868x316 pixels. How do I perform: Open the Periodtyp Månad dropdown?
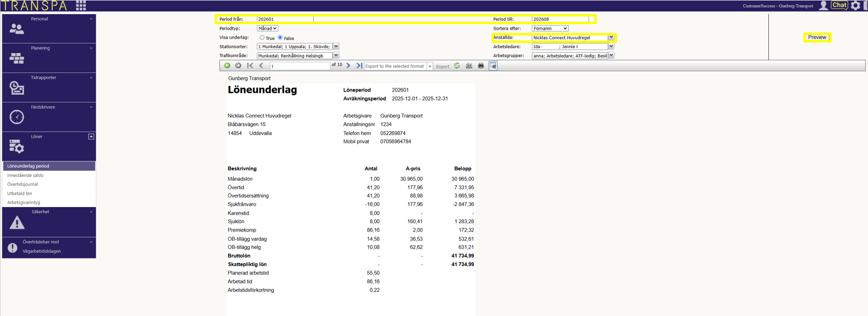267,28
